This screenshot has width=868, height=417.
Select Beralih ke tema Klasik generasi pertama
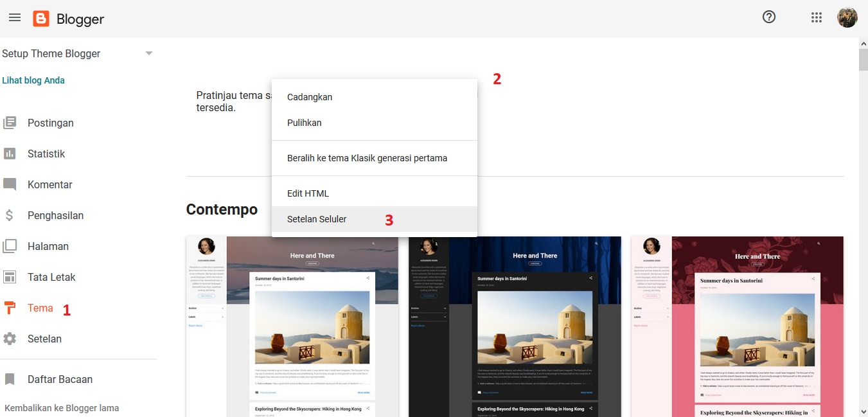point(375,158)
